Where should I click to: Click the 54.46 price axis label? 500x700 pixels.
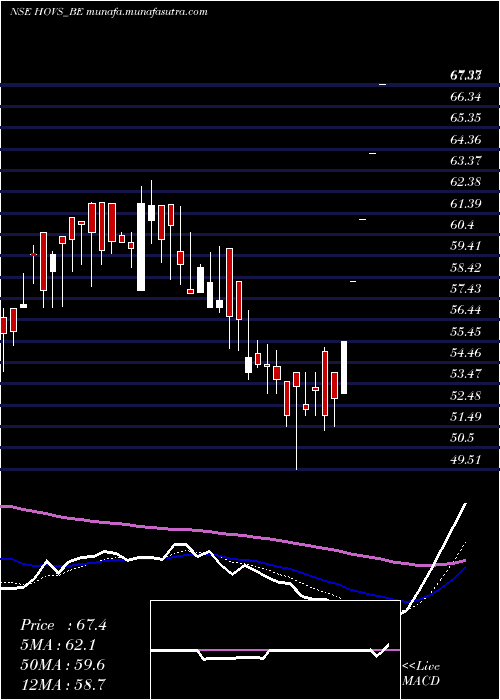coord(466,353)
